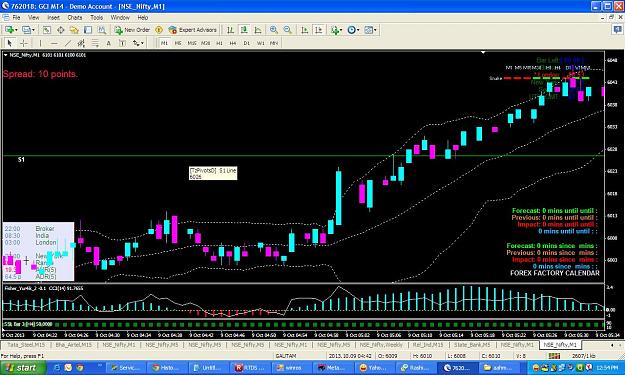Screen dimensions: 625x375
Task: Switch to the State_Bank,M5 chart tab
Action: [472, 344]
